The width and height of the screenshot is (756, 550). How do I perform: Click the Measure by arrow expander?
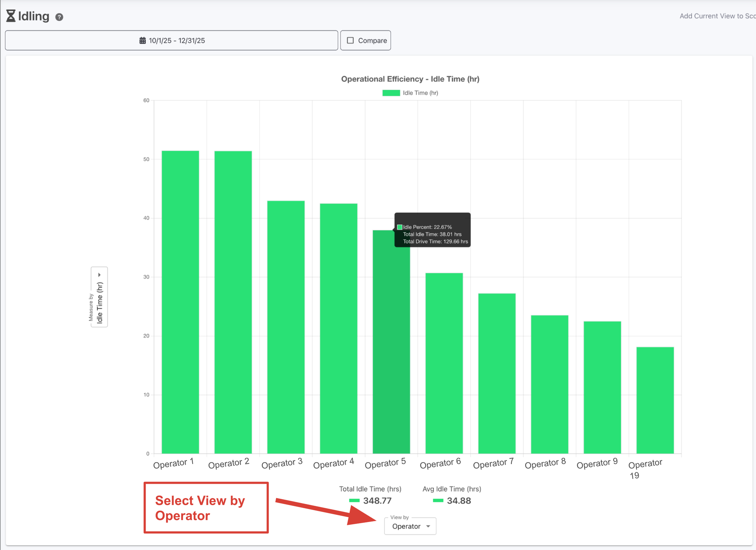click(x=99, y=275)
